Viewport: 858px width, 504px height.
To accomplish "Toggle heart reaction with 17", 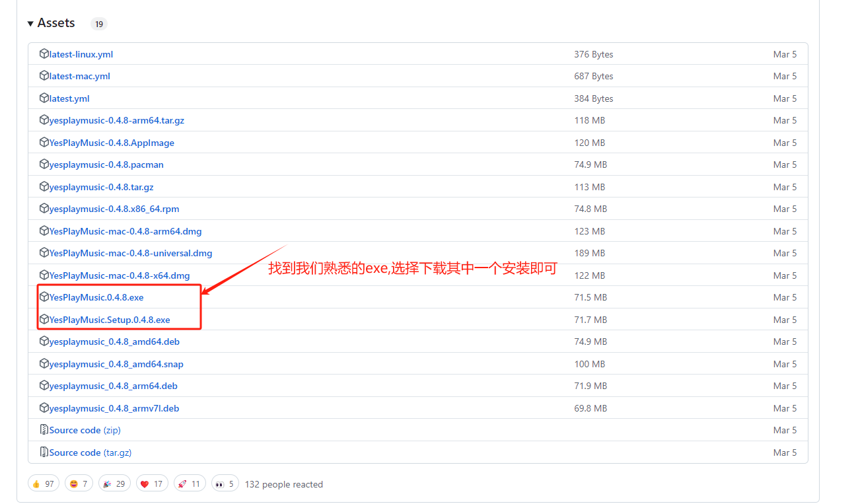I will click(x=152, y=484).
